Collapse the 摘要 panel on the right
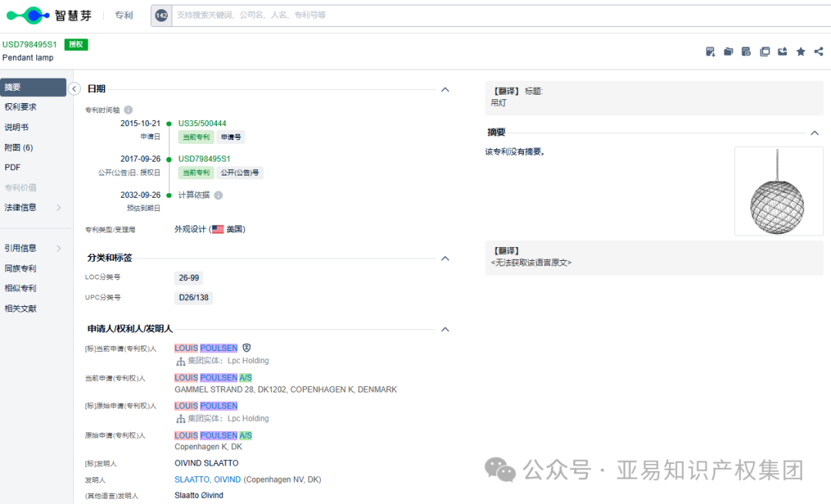This screenshot has height=504, width=831. point(814,132)
